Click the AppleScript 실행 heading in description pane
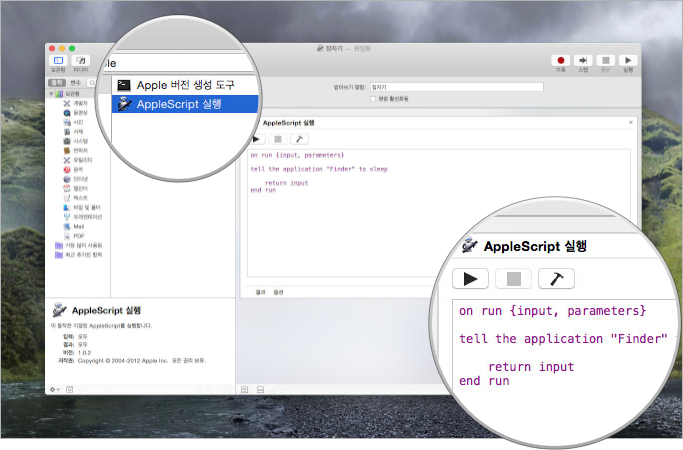Image resolution: width=683 pixels, height=450 pixels. click(106, 310)
